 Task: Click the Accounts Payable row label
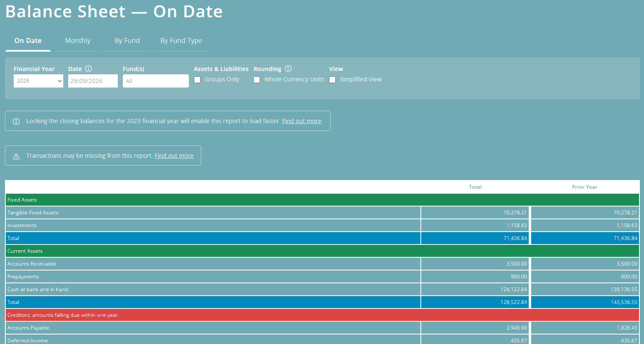click(x=29, y=328)
